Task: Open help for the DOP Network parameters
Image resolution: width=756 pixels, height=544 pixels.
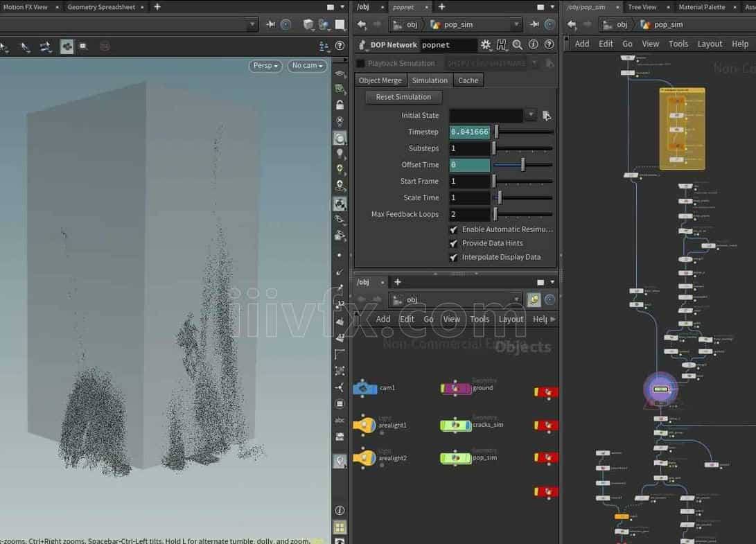Action: coord(550,44)
